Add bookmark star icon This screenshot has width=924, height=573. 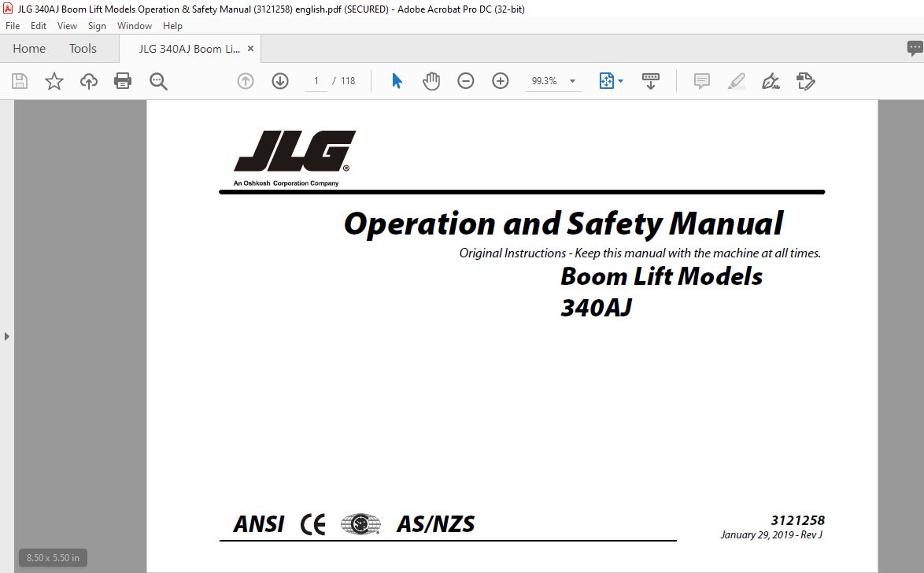[x=54, y=81]
